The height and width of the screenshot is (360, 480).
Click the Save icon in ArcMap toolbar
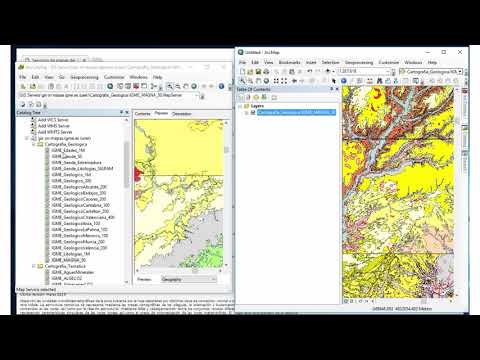pos(258,71)
